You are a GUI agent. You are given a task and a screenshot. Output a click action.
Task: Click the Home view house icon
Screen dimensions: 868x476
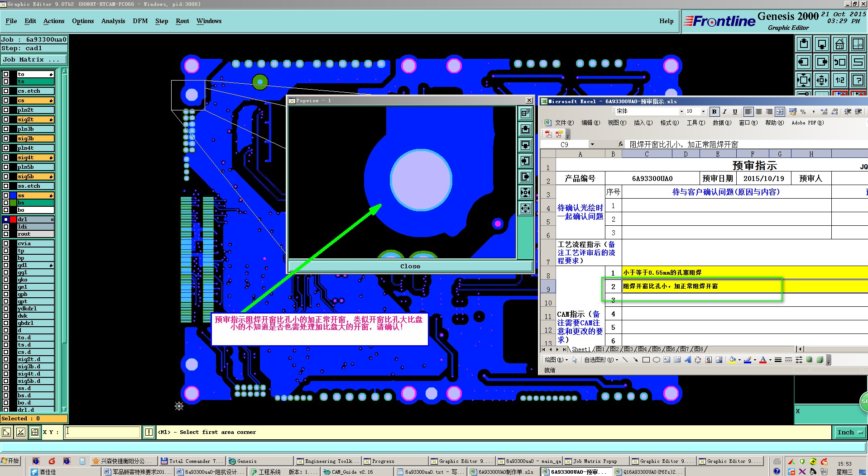coord(840,44)
